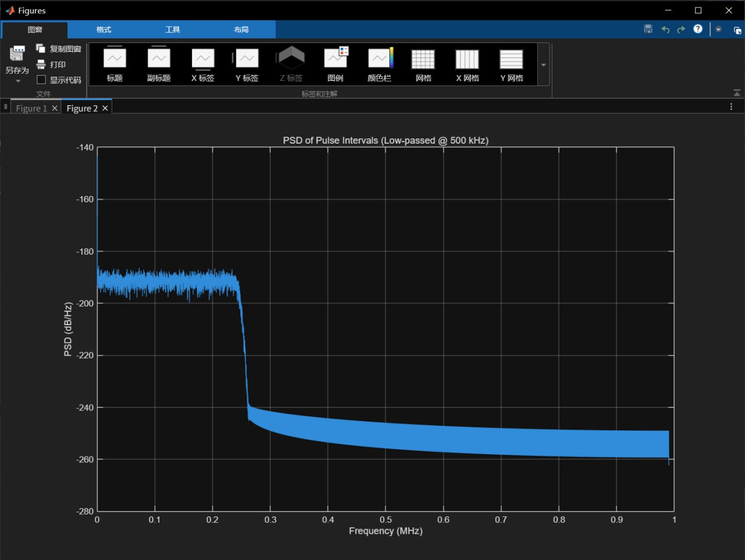Viewport: 745px width, 560px height.
Task: Click the 标题 (Title) icon
Action: [x=115, y=59]
